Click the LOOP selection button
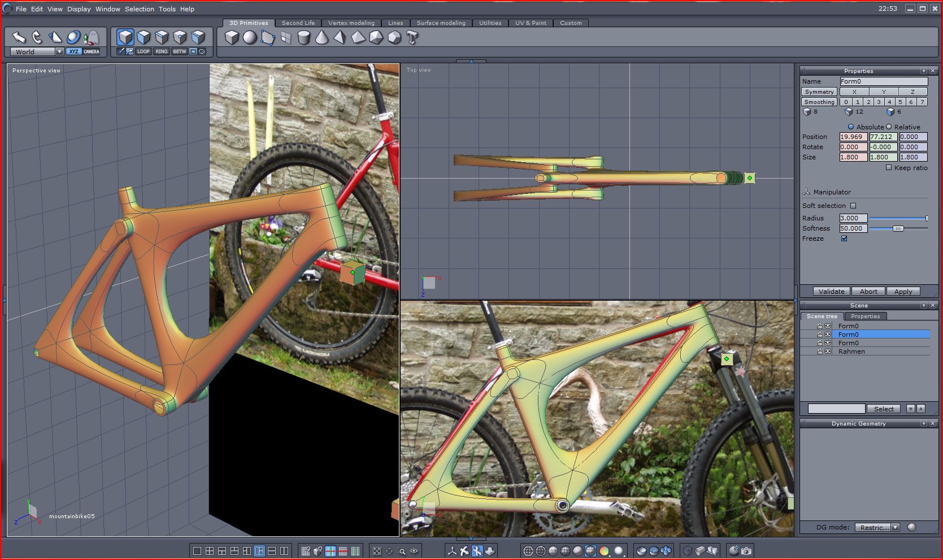The width and height of the screenshot is (943, 560). point(144,51)
